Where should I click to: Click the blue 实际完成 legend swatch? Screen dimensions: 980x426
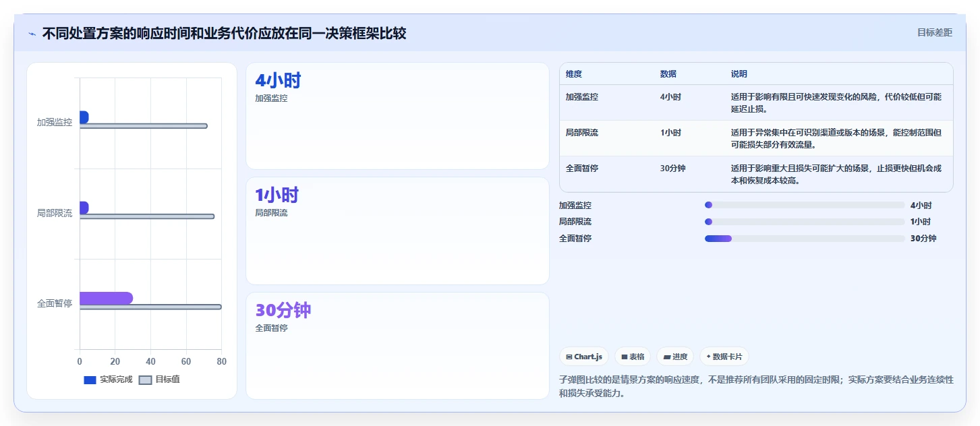coord(90,379)
